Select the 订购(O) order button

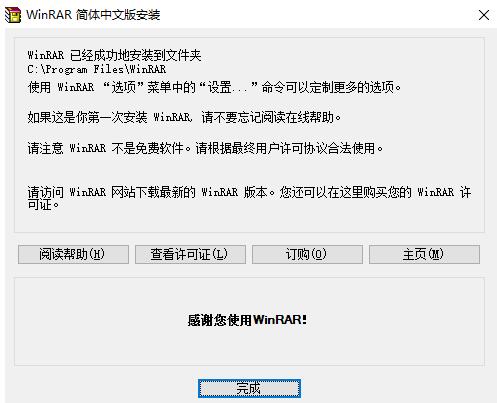coord(307,254)
